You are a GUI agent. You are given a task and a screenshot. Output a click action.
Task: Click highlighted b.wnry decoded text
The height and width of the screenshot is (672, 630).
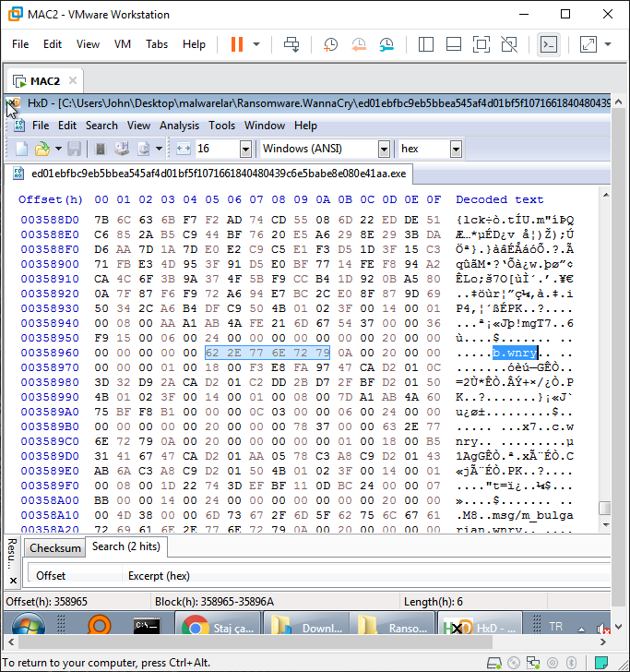coord(515,353)
